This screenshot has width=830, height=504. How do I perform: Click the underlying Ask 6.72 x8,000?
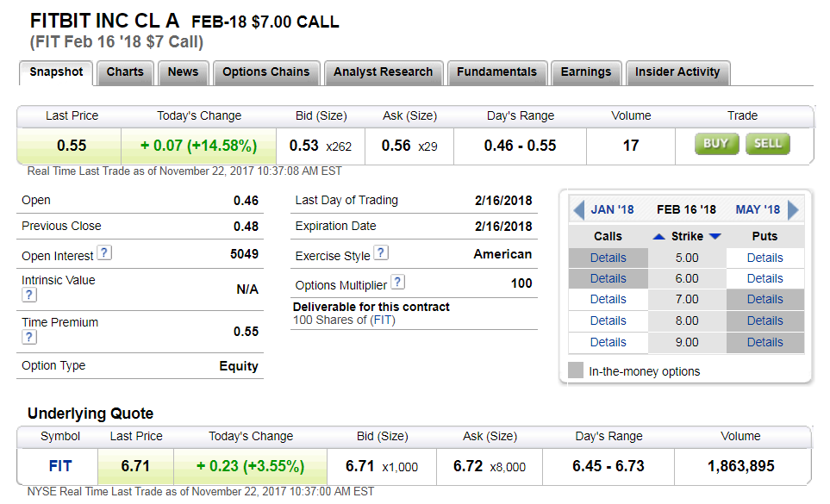[x=489, y=466]
